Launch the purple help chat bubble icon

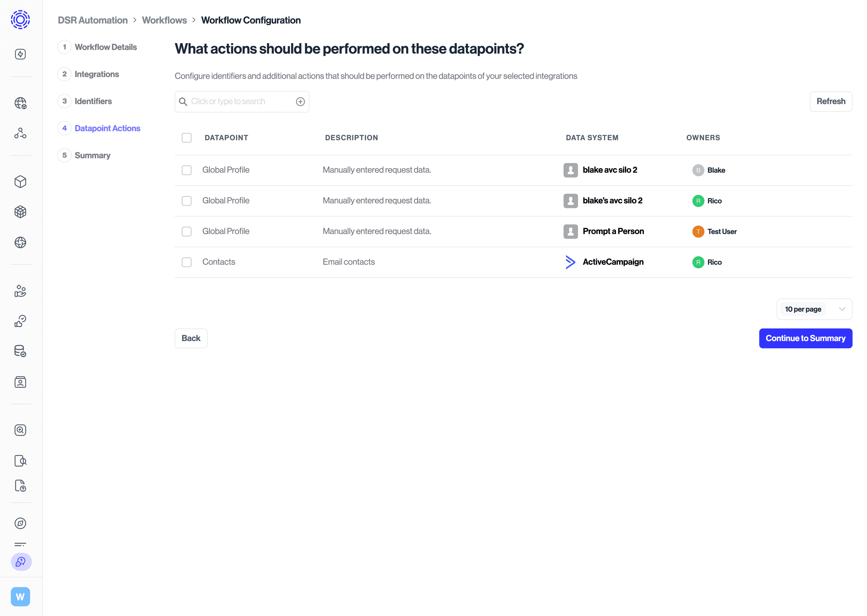click(x=21, y=562)
